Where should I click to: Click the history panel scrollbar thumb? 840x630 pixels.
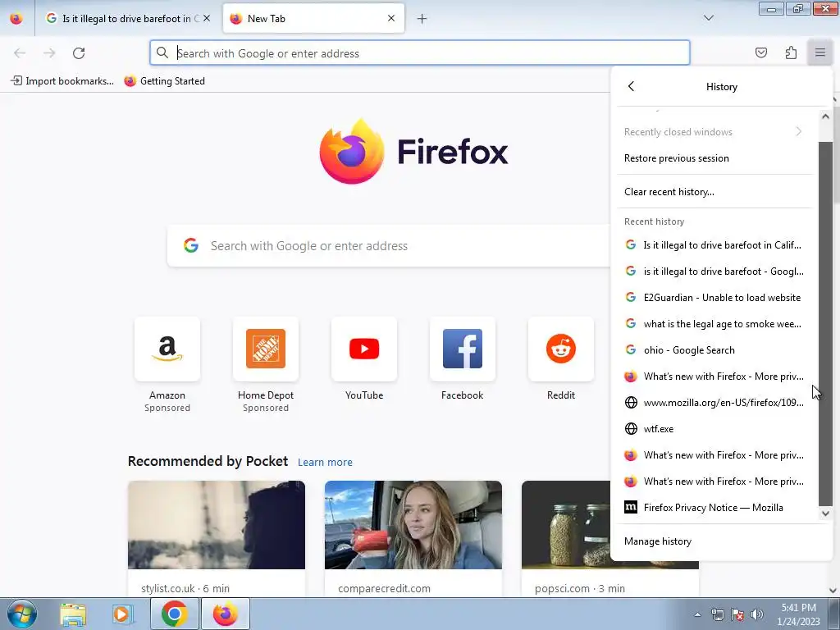[825, 323]
